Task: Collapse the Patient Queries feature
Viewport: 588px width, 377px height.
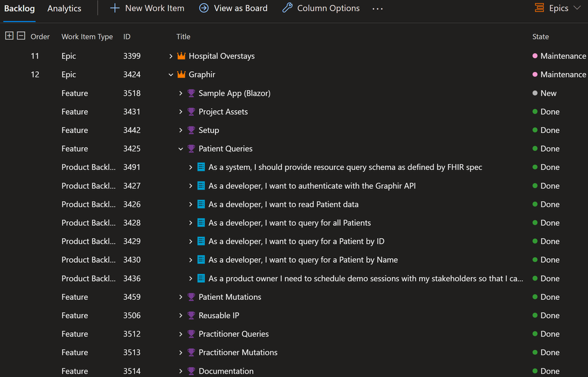Action: click(180, 149)
